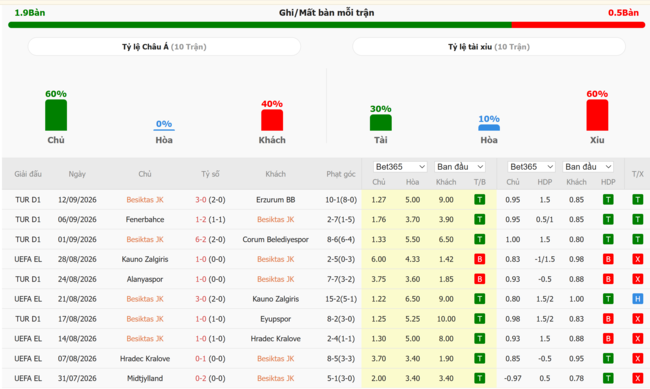Open Corum Belediyespor team link

click(275, 239)
